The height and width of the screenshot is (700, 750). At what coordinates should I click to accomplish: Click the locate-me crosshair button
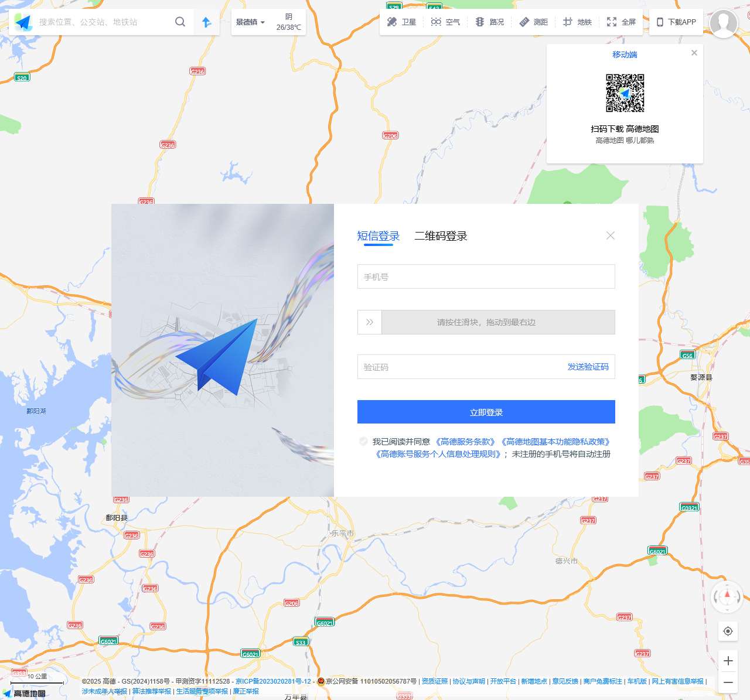728,631
